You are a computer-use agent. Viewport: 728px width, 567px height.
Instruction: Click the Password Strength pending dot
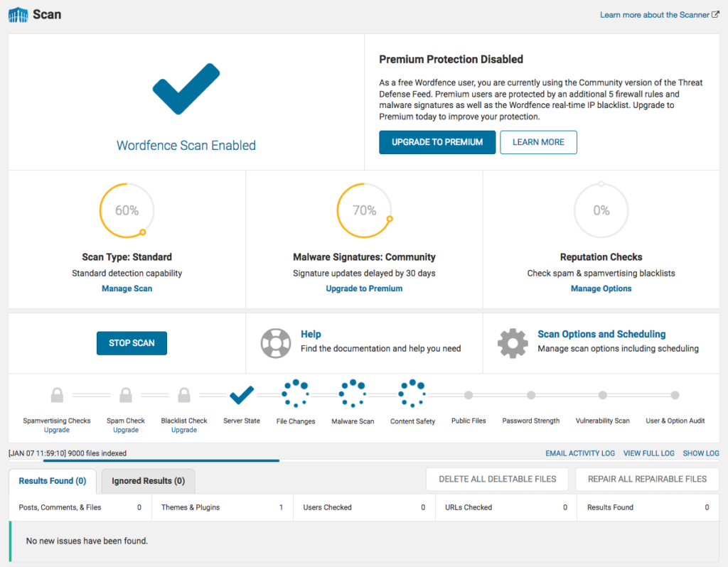(531, 395)
